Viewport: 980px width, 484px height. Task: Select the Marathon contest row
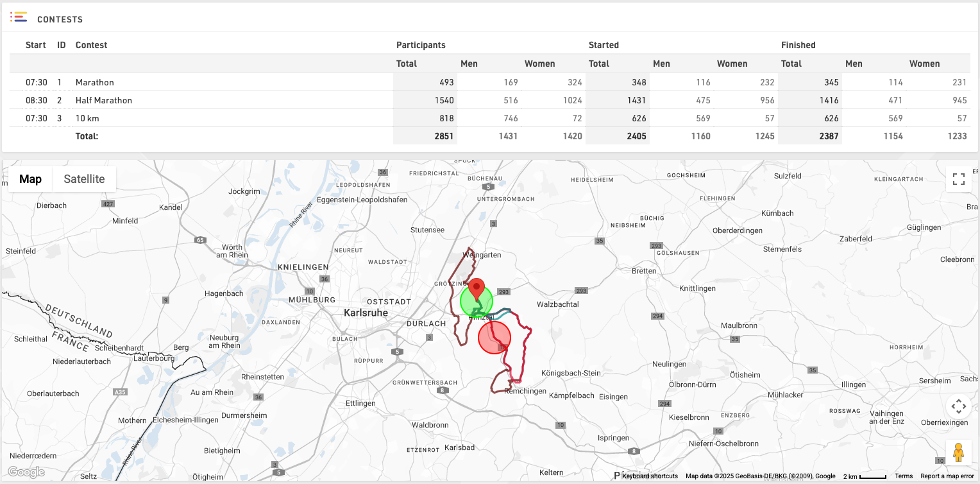(x=95, y=82)
